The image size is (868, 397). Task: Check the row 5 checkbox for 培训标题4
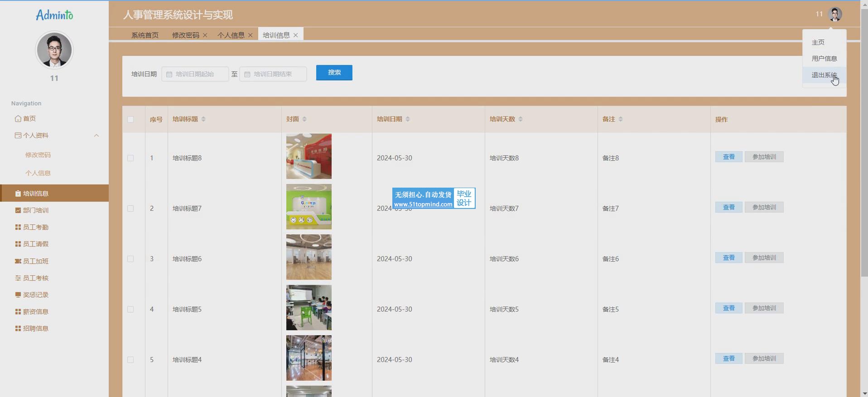pyautogui.click(x=130, y=360)
